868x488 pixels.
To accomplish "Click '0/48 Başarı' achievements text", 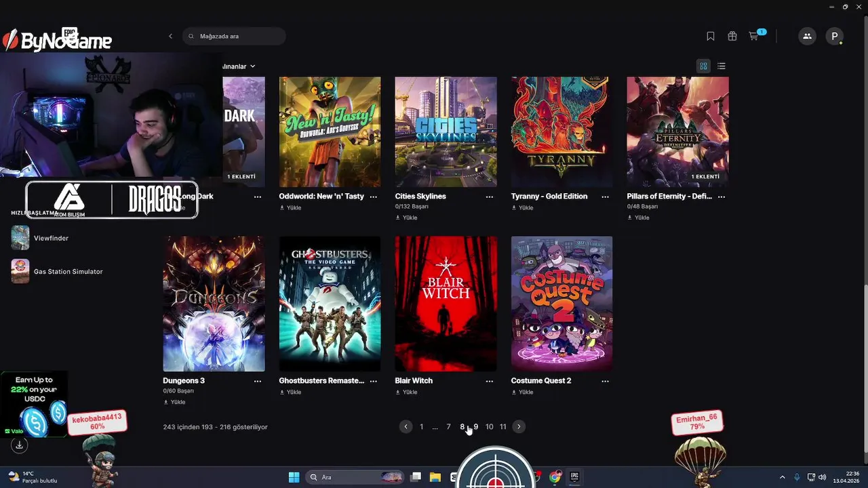I will coord(642,207).
